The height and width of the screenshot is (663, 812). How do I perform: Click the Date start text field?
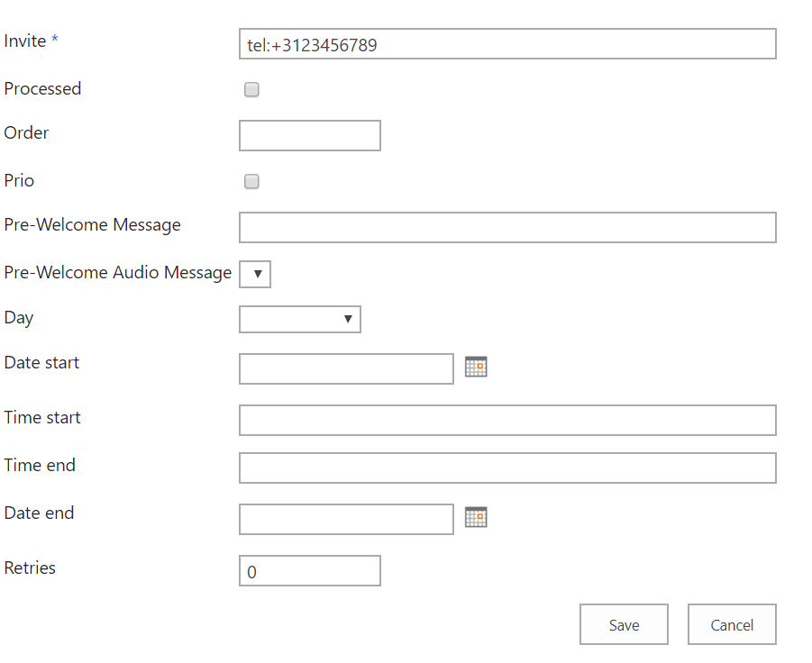346,368
